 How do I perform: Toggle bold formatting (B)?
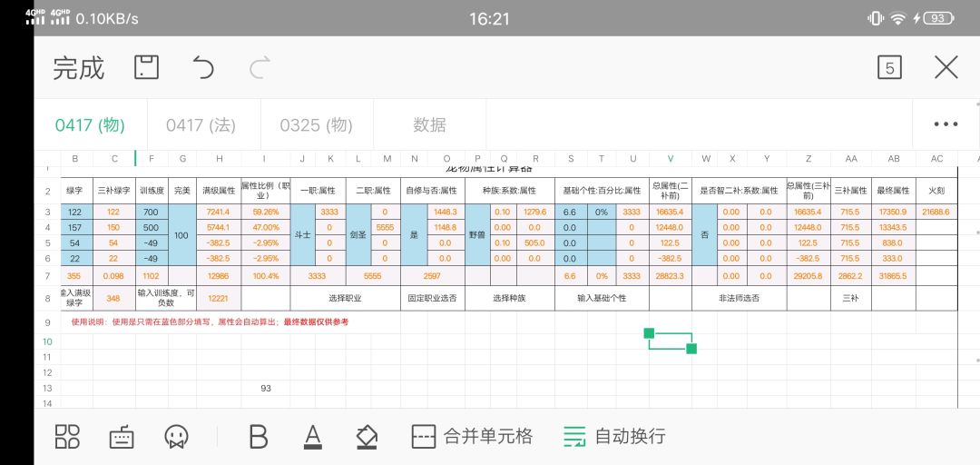tap(258, 436)
